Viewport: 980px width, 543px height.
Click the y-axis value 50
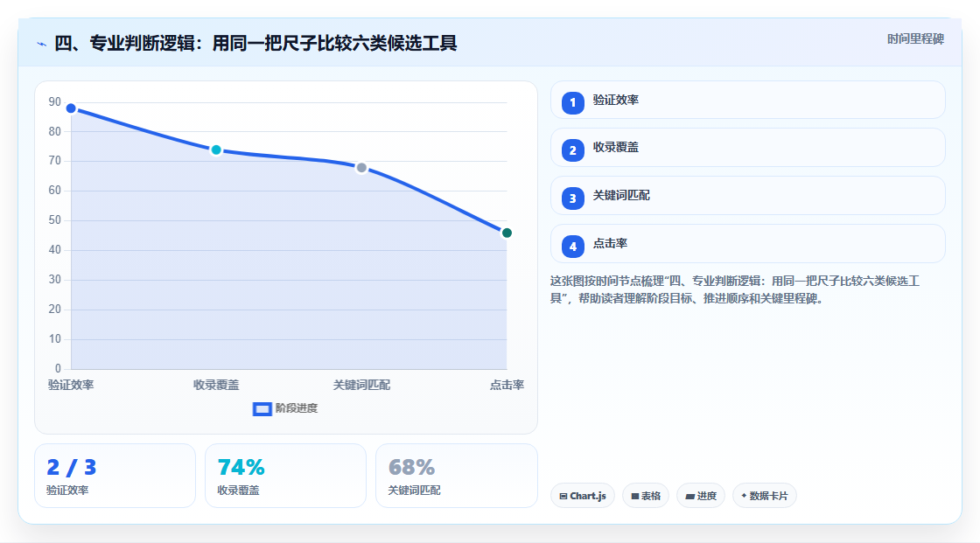tap(55, 220)
